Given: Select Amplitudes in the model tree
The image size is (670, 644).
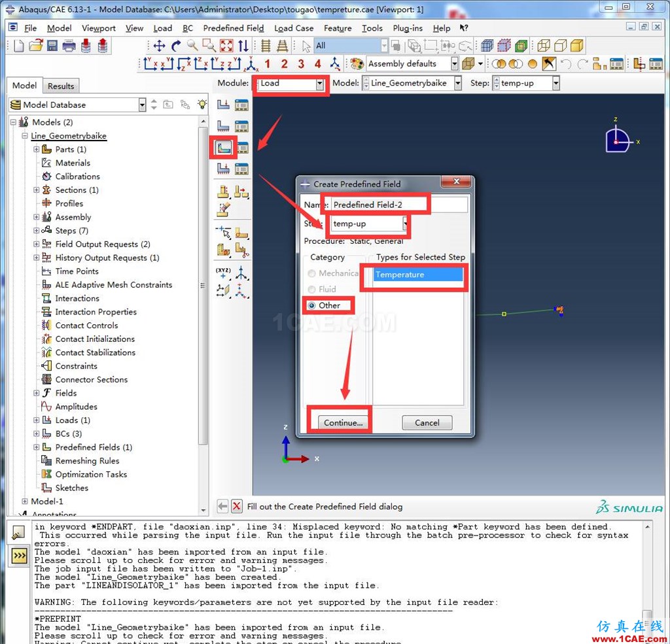Looking at the screenshot, I should 76,407.
